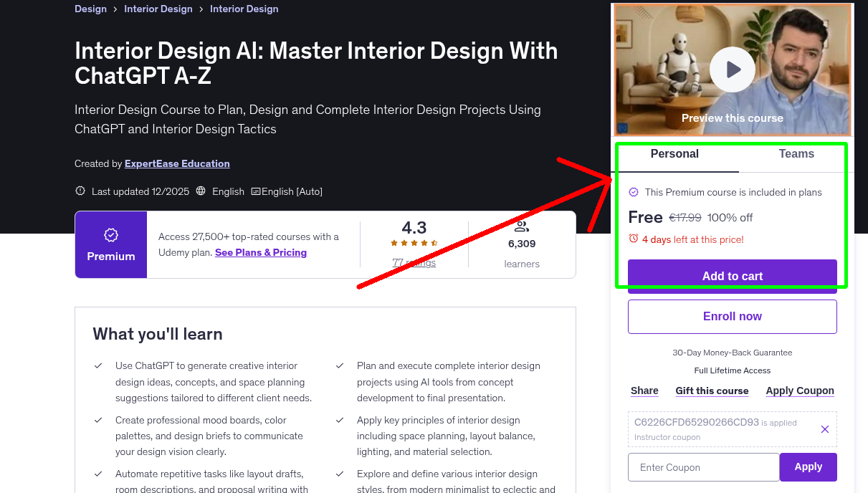Click Gift this course
The width and height of the screenshot is (868, 493).
point(712,391)
